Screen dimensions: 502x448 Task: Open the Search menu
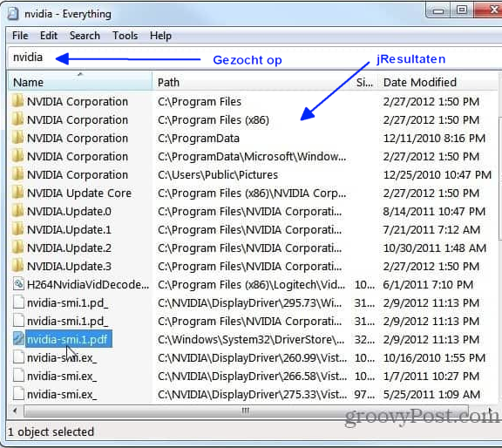(x=85, y=36)
